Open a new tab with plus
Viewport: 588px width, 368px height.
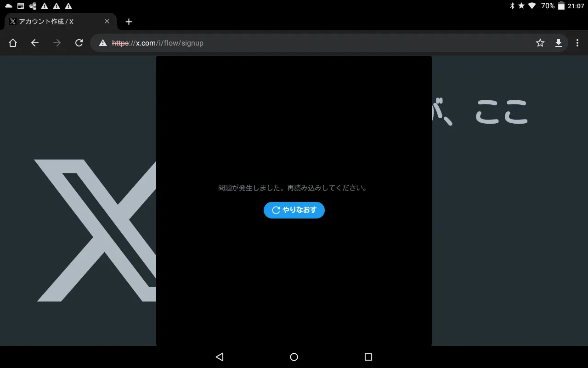point(129,22)
